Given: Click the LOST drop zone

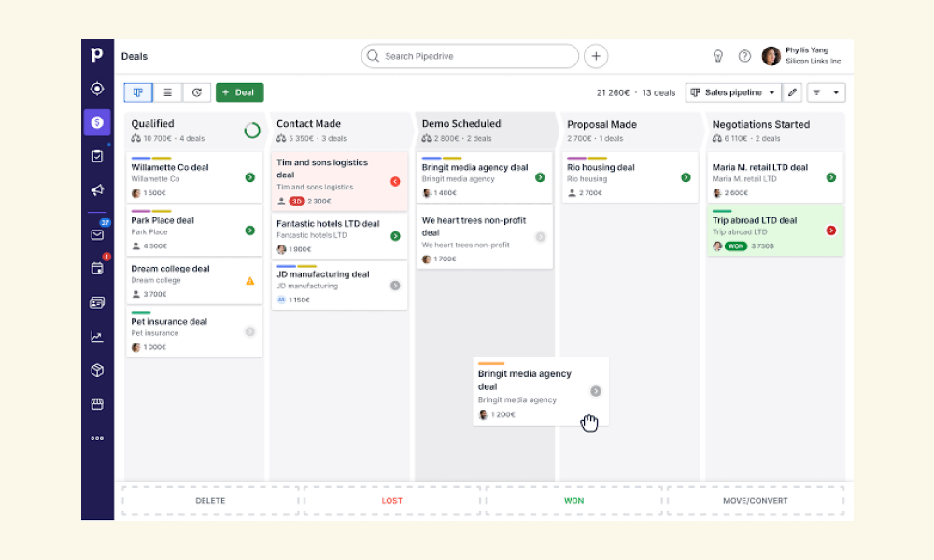Looking at the screenshot, I should [x=392, y=501].
